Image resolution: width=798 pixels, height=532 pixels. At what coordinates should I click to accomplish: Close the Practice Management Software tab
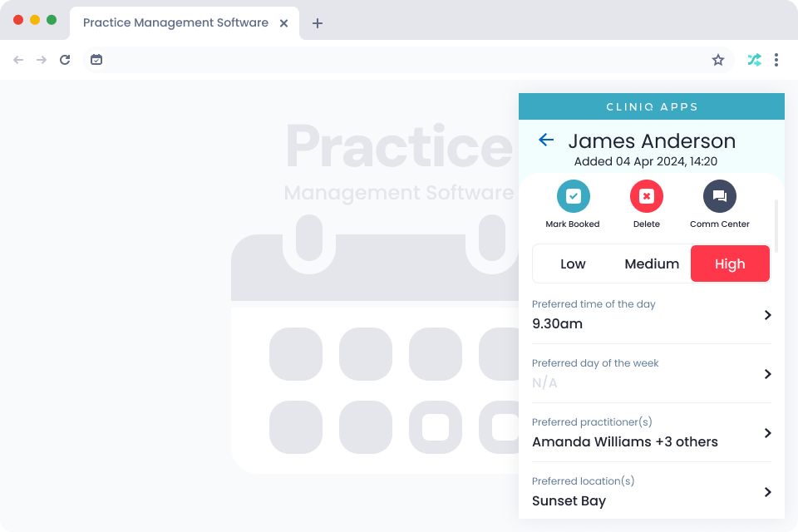(x=283, y=23)
